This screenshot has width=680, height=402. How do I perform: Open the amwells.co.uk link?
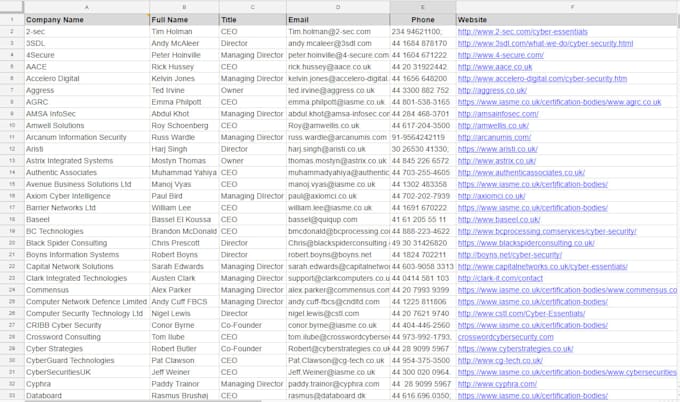(493, 126)
